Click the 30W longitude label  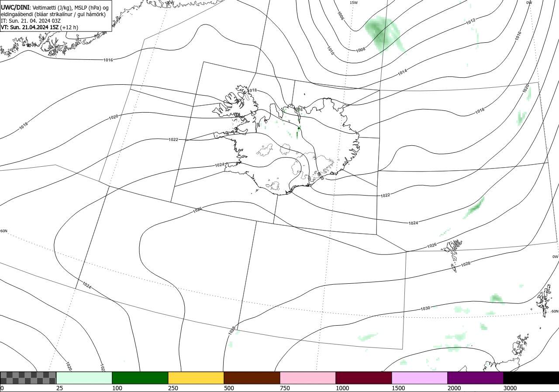click(170, 3)
